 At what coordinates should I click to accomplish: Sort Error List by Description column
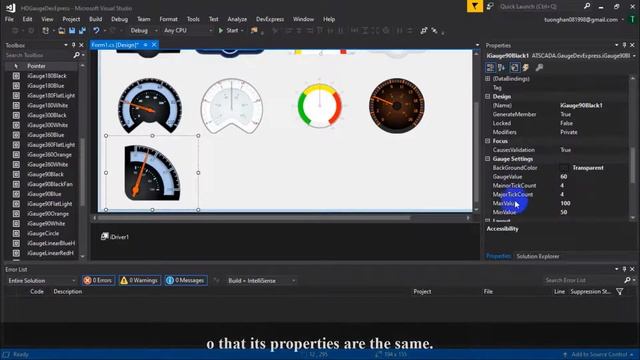(x=68, y=291)
